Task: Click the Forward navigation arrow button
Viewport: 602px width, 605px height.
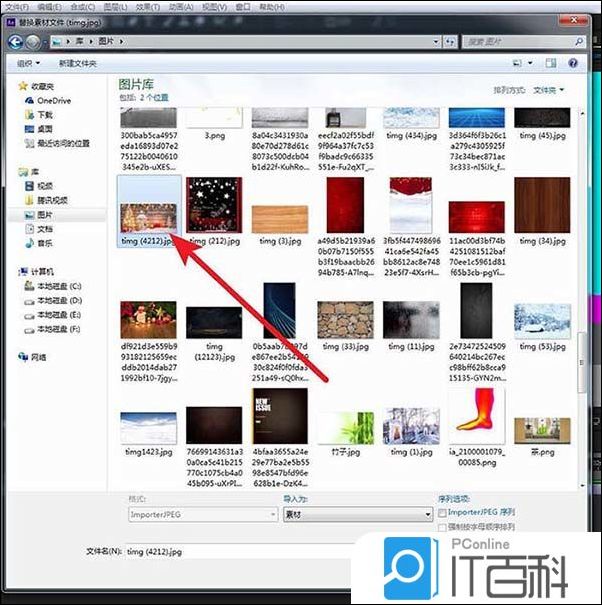Action: click(x=33, y=42)
